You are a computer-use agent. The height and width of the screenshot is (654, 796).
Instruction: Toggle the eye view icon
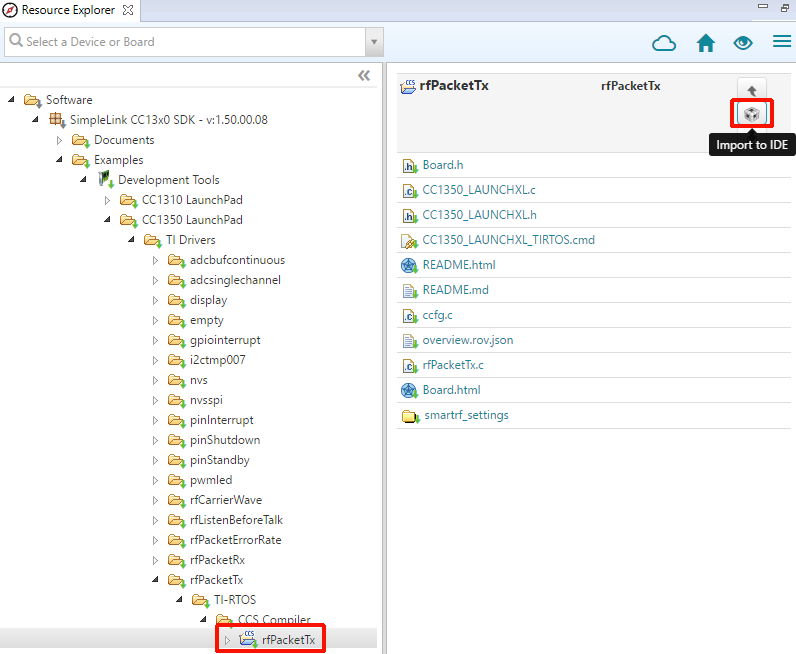coord(743,43)
